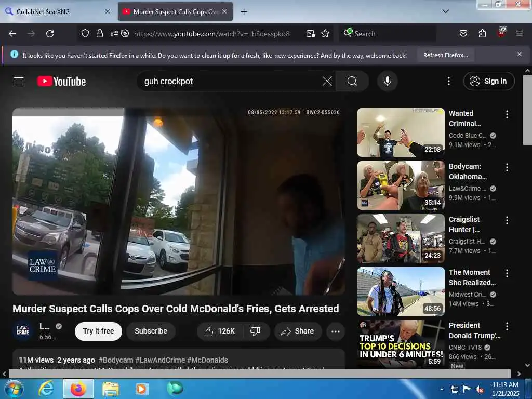Image resolution: width=532 pixels, height=399 pixels.
Task: Share the video with Share button
Action: click(298, 331)
